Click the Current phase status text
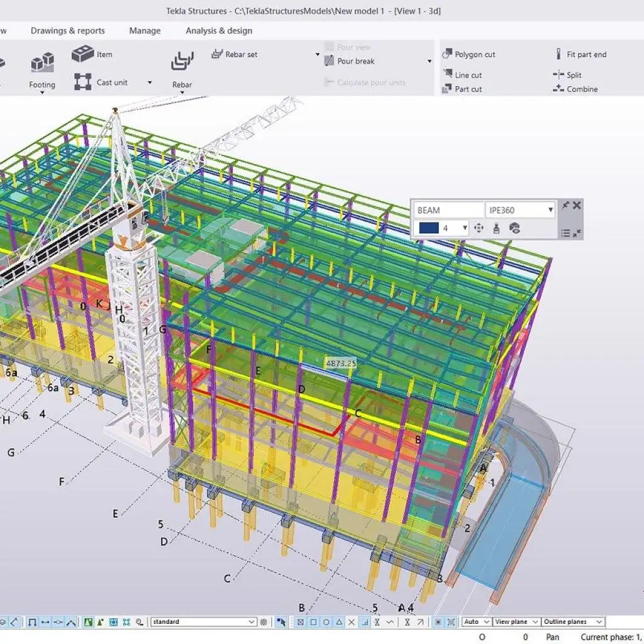This screenshot has width=644, height=644. 612,637
